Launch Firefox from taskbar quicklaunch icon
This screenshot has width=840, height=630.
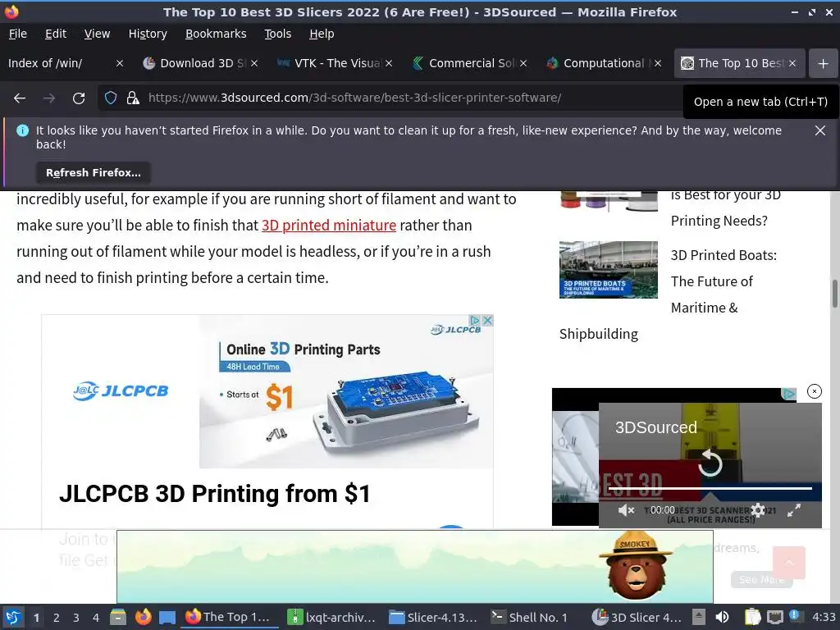click(x=143, y=617)
